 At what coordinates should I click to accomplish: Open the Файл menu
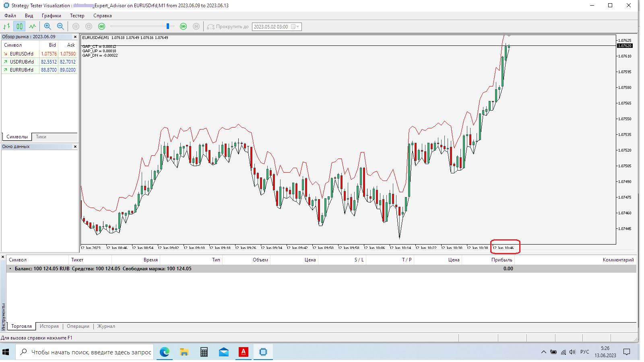[x=10, y=16]
